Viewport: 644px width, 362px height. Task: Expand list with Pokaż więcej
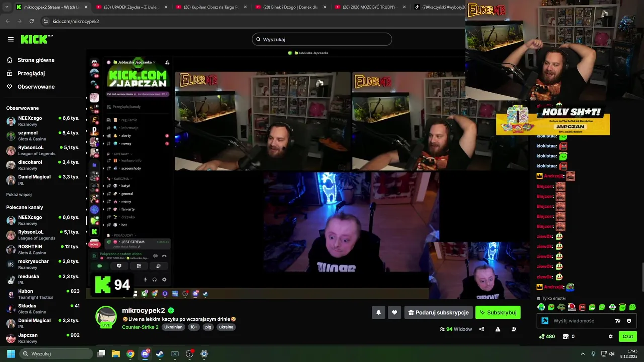coord(19,194)
